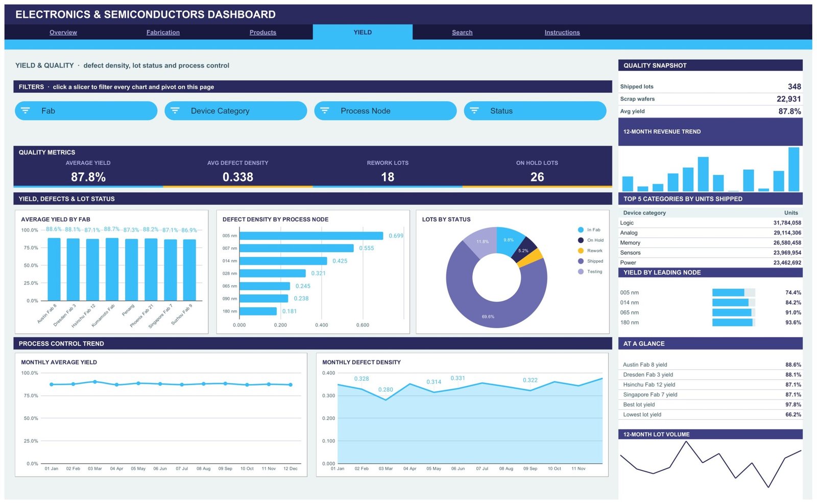Click the filter icon on Device Category slicer

click(175, 111)
